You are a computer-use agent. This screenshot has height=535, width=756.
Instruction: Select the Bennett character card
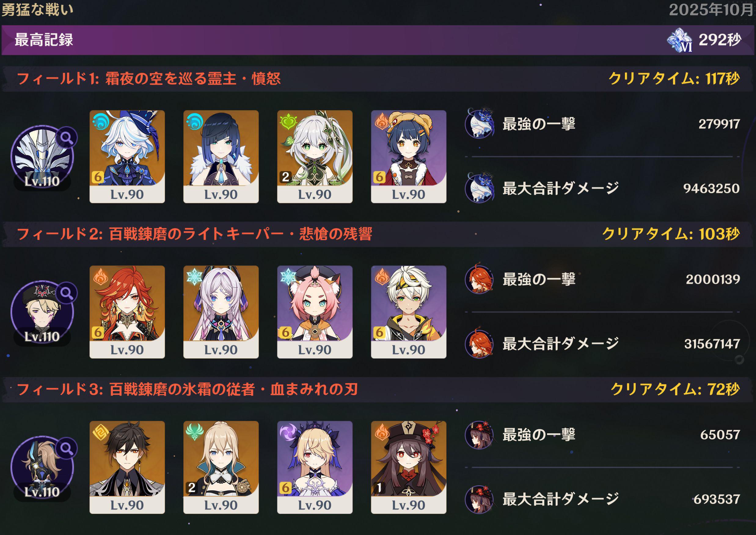click(x=409, y=312)
